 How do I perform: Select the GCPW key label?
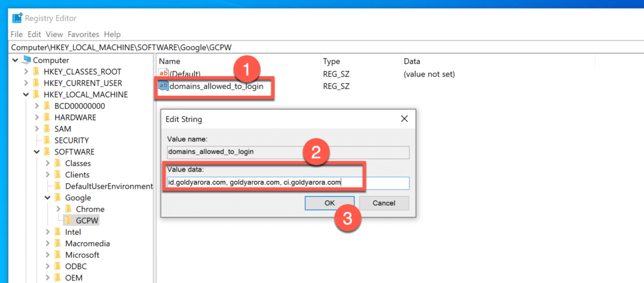pyautogui.click(x=88, y=220)
